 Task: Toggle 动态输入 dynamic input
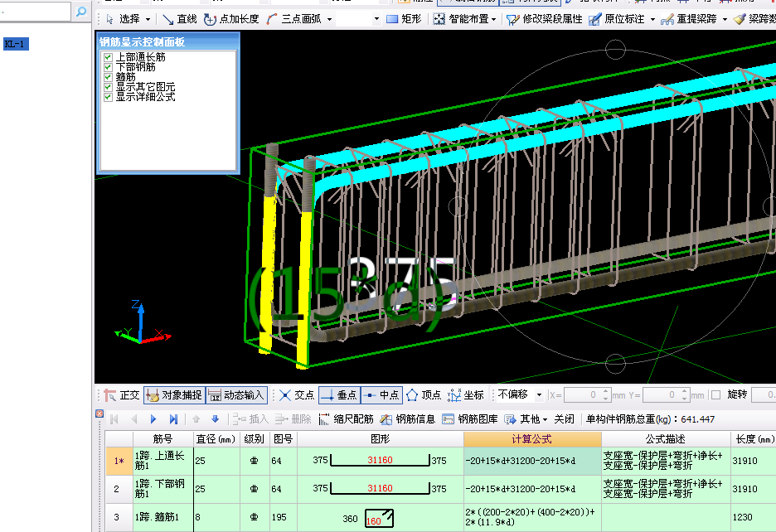click(236, 395)
